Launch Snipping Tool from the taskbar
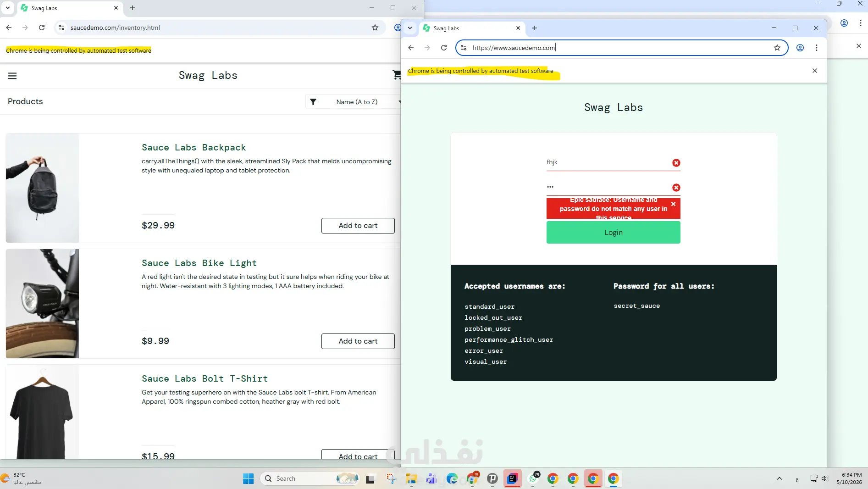Image resolution: width=868 pixels, height=489 pixels. [391, 479]
